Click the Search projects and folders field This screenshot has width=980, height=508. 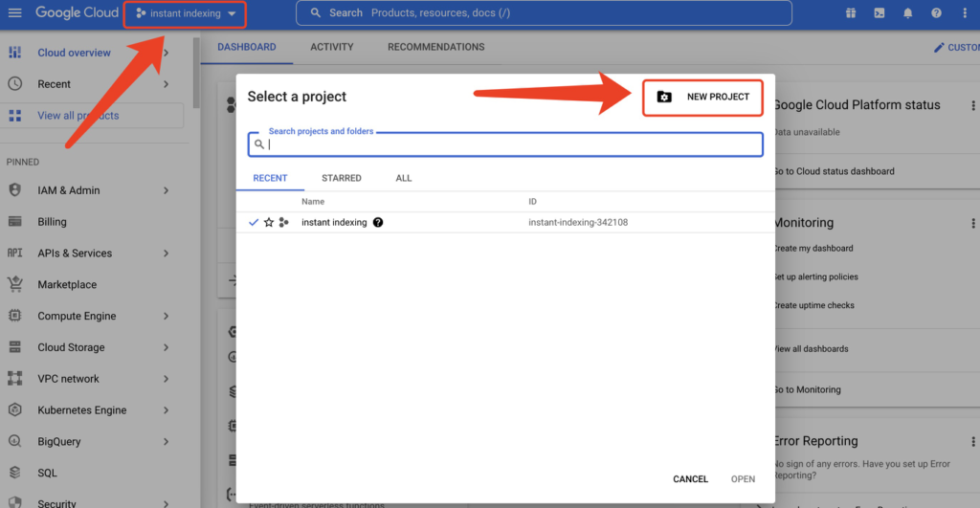pos(505,144)
